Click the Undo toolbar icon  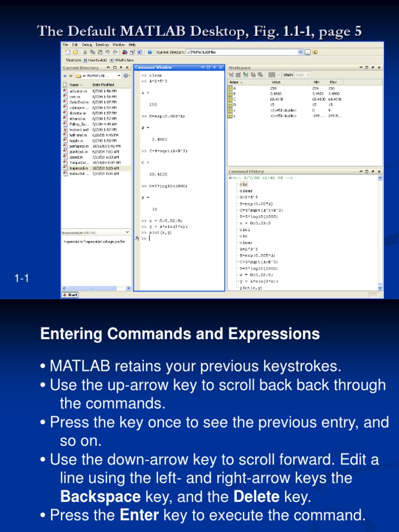(107, 52)
